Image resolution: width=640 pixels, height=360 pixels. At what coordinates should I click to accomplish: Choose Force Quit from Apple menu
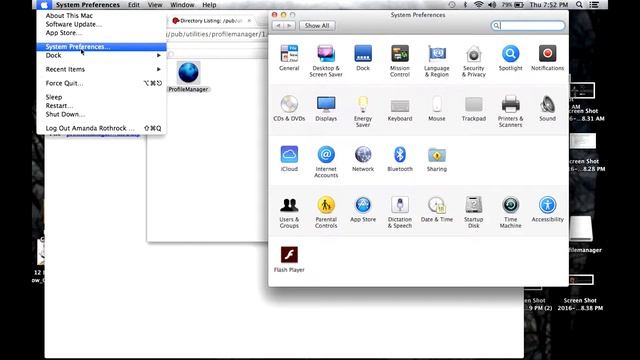coord(101,83)
